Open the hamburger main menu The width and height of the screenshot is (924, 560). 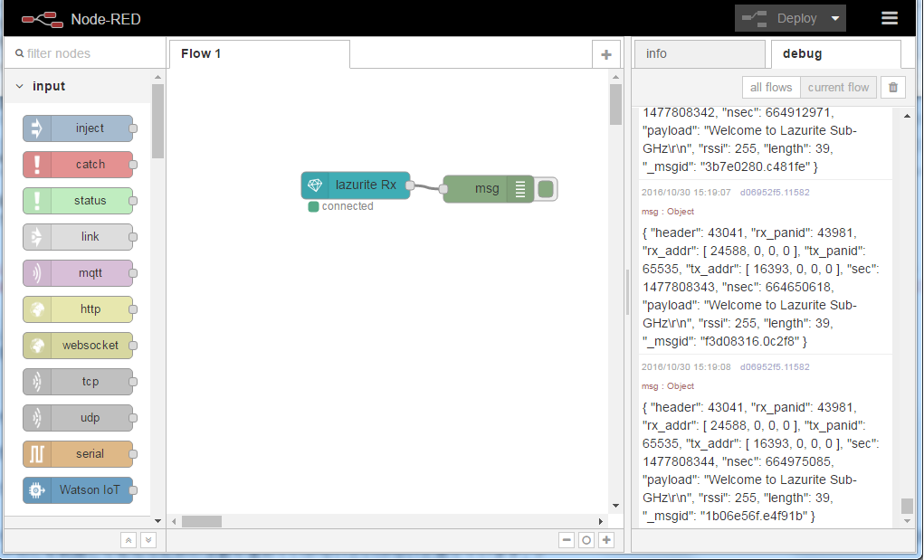pyautogui.click(x=890, y=18)
